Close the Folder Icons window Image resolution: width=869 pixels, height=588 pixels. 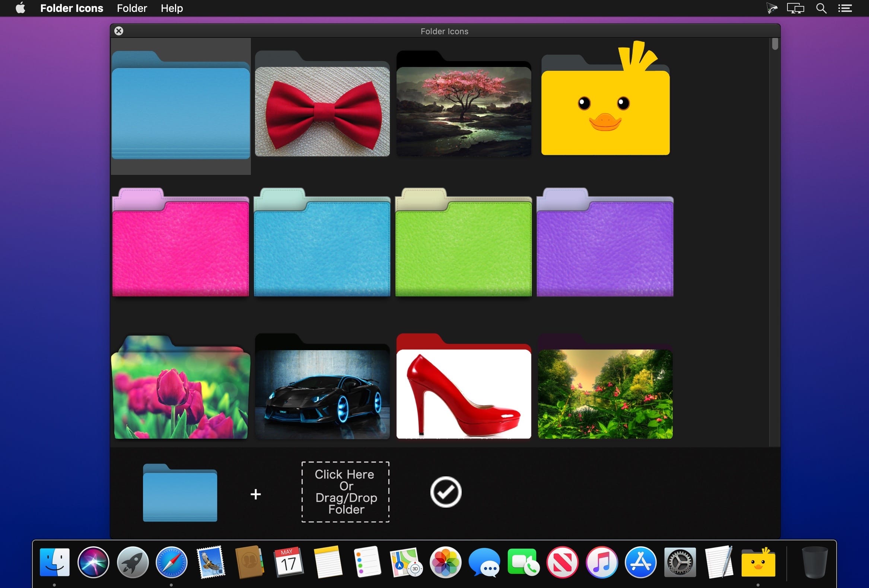click(x=119, y=31)
